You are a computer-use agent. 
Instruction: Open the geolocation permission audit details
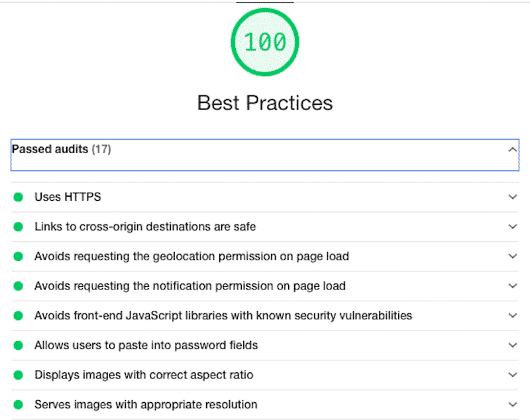513,256
